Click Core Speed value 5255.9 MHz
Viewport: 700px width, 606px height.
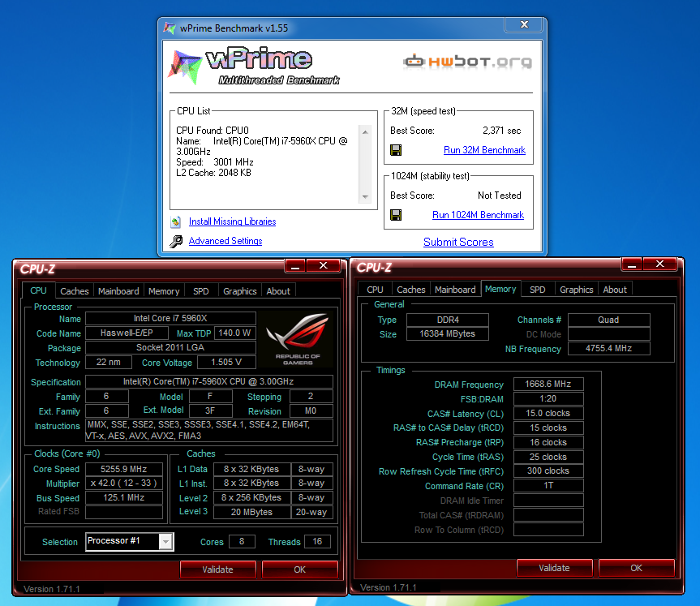tap(123, 469)
